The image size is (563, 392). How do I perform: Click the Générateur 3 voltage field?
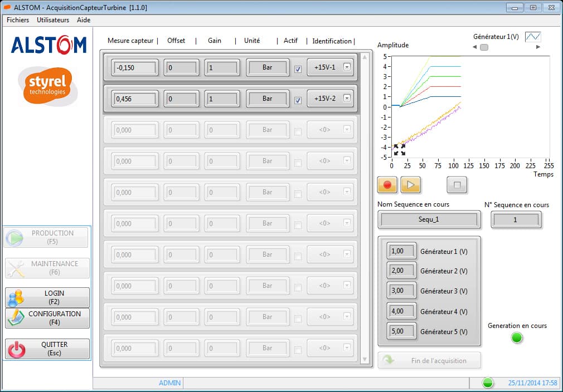(401, 291)
